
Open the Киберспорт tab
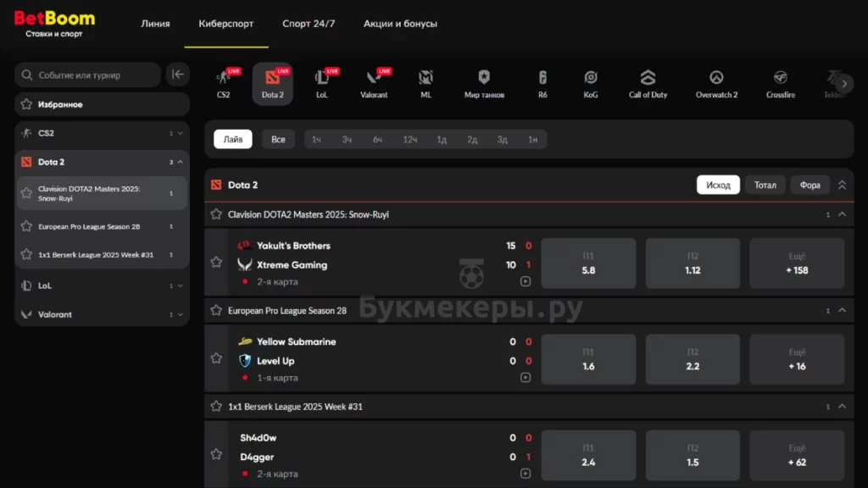225,24
